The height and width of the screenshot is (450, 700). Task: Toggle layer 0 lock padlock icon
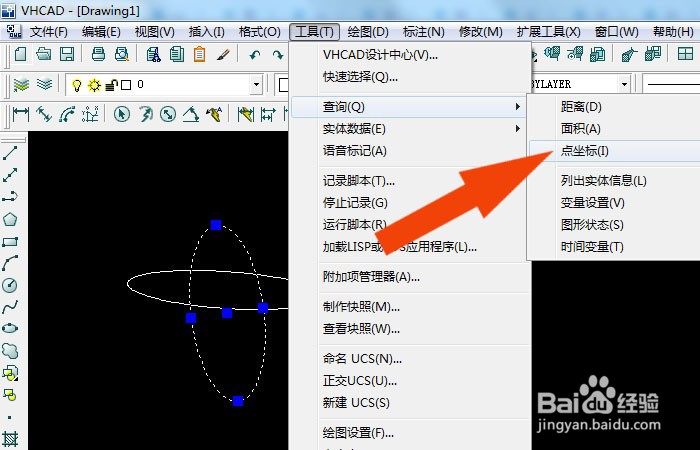click(x=111, y=85)
